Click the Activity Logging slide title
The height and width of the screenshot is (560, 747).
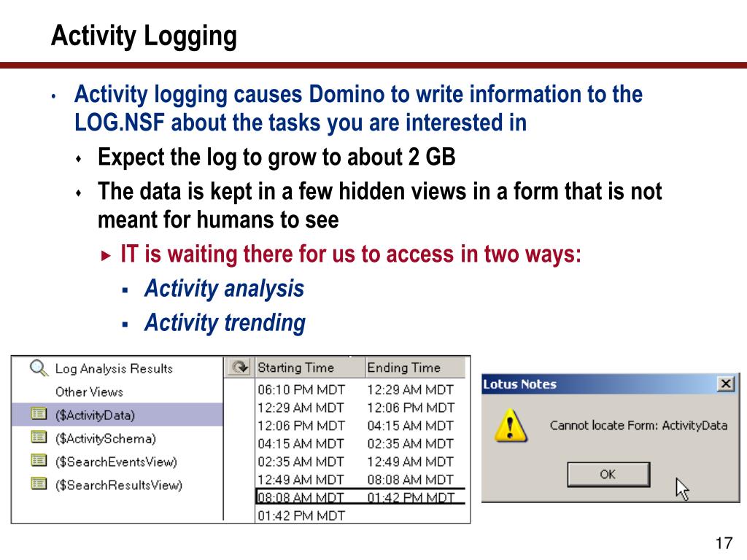tap(144, 36)
